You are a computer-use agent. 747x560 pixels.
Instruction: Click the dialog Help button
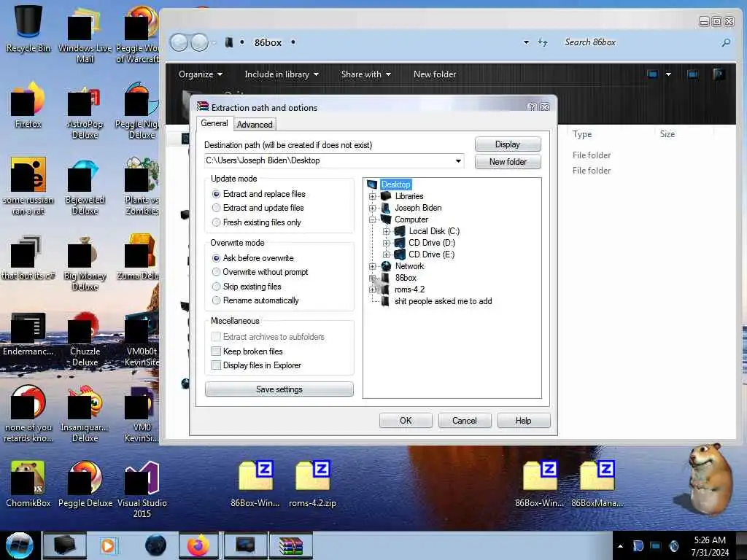click(x=523, y=421)
